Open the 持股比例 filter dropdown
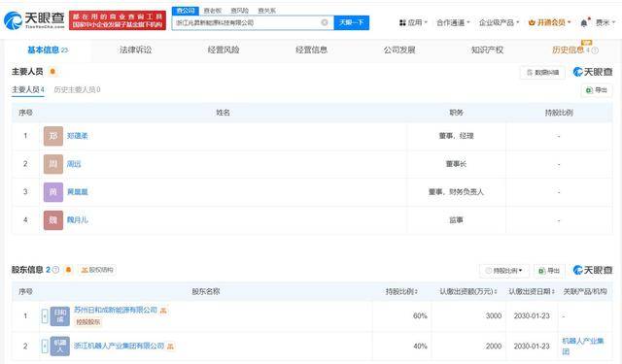This screenshot has width=622, height=364. pos(504,271)
